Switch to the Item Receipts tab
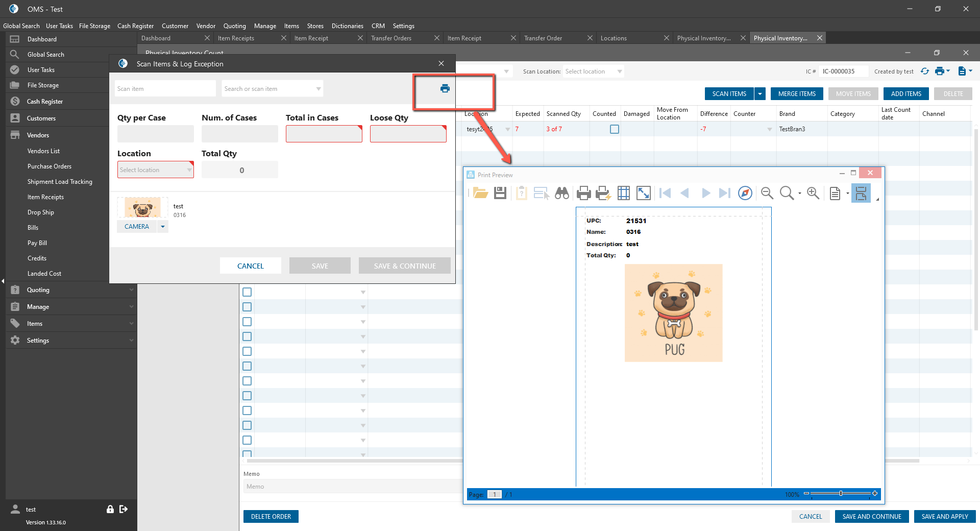The width and height of the screenshot is (980, 531). point(236,38)
